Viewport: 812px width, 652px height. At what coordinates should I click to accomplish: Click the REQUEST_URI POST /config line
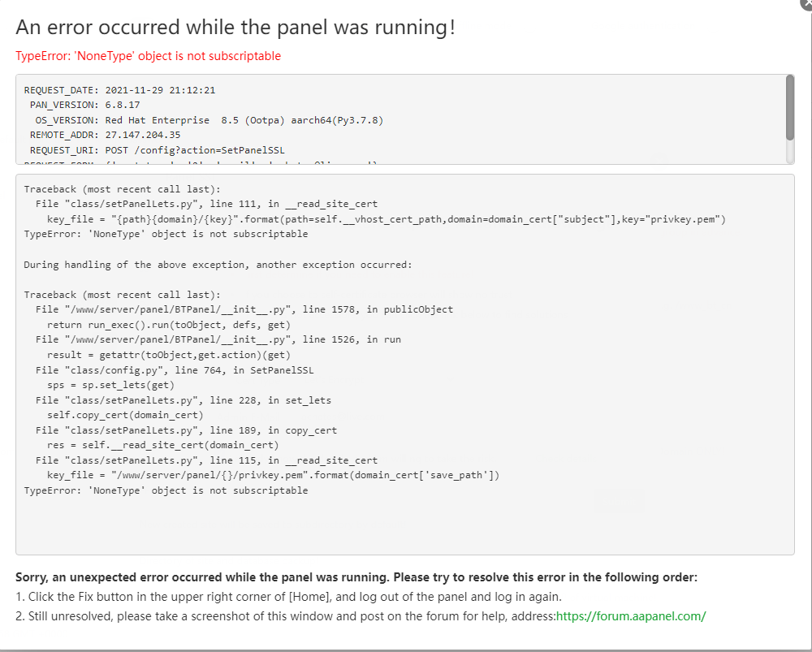click(157, 150)
